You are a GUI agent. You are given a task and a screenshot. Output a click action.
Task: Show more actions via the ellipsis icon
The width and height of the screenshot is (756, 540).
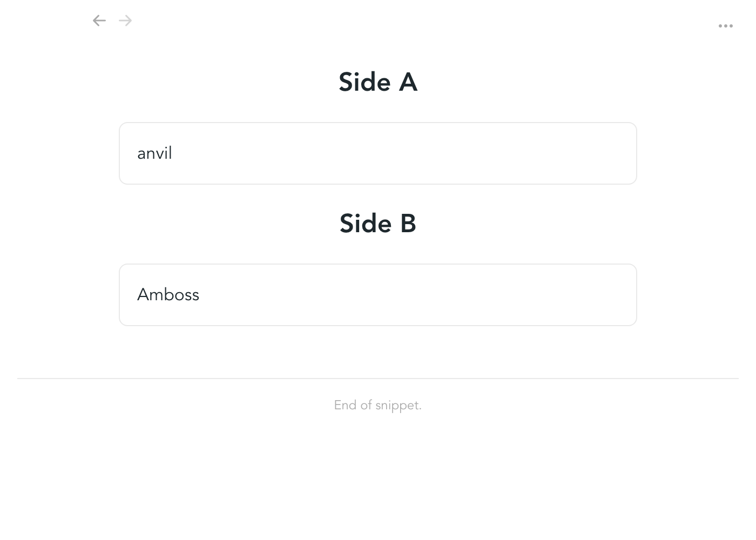pos(725,26)
